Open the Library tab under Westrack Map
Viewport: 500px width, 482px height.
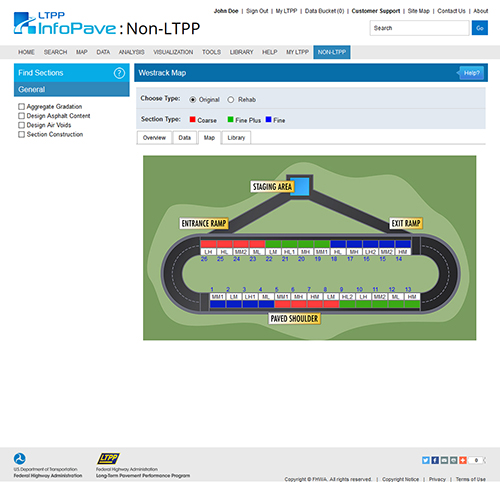coord(236,138)
